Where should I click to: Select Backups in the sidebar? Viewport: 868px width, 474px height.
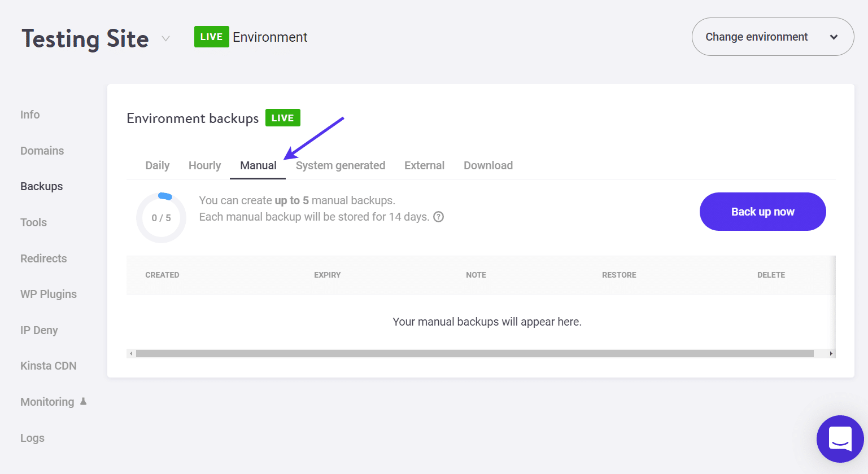[x=41, y=186]
